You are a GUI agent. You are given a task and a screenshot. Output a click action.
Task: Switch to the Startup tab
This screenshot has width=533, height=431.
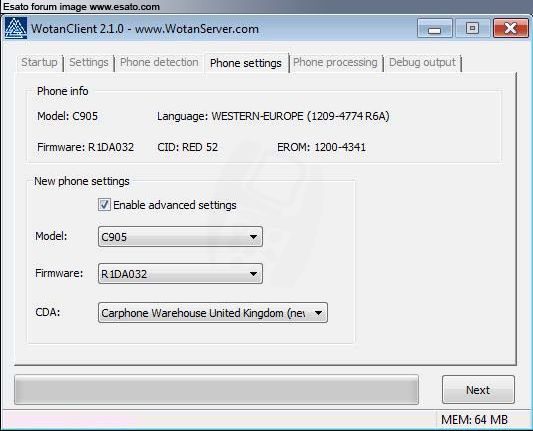[39, 63]
